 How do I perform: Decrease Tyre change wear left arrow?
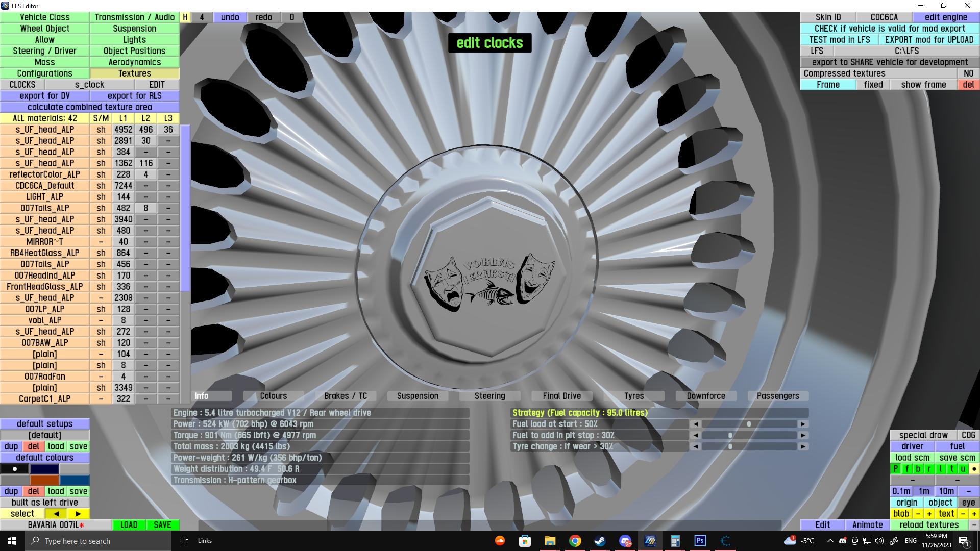pos(695,446)
